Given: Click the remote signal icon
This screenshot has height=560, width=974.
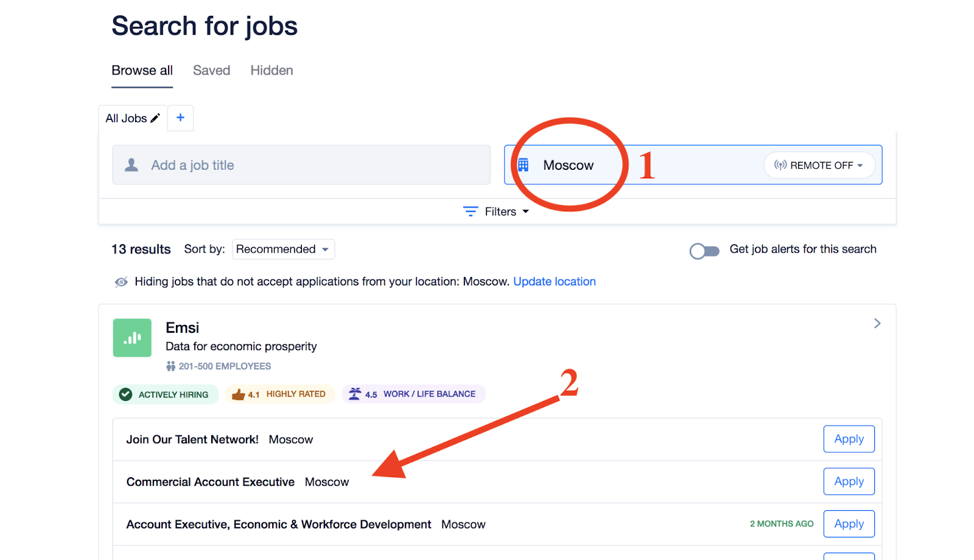Looking at the screenshot, I should coord(780,165).
